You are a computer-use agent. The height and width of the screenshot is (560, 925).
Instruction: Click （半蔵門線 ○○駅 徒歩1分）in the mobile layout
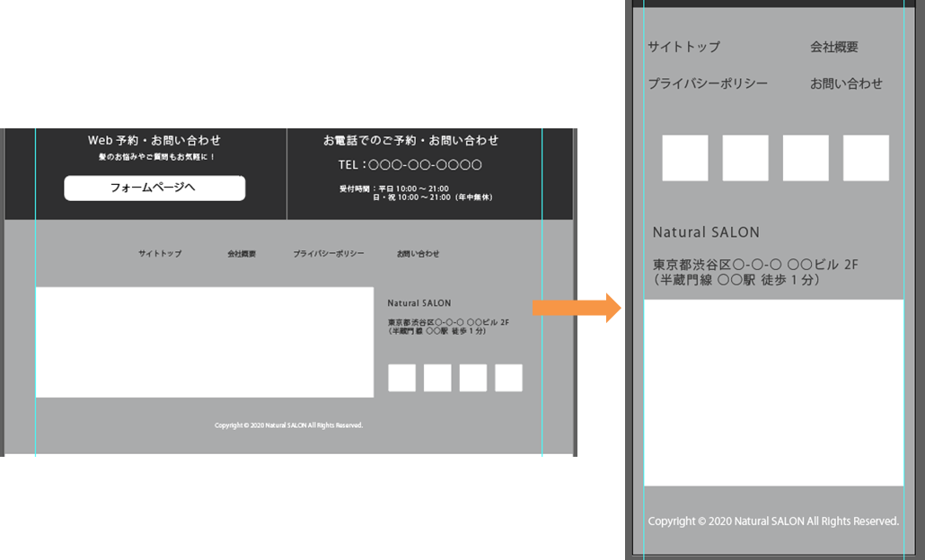coord(736,280)
